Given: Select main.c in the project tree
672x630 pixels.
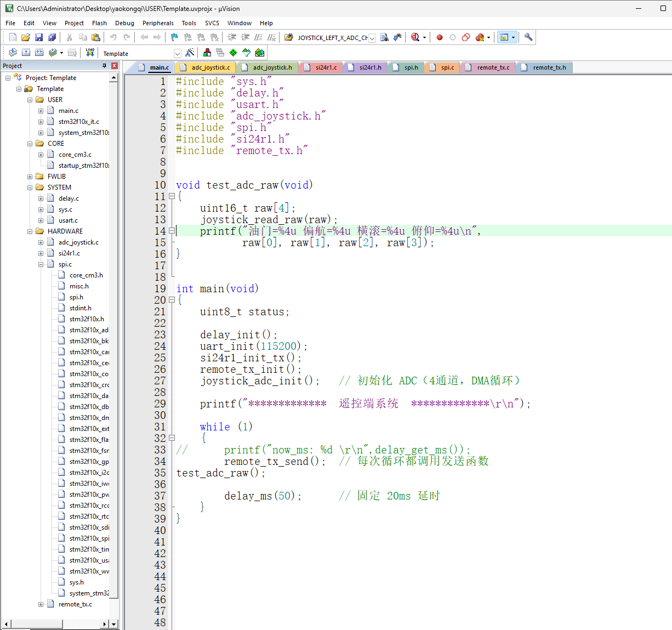Looking at the screenshot, I should [x=69, y=111].
